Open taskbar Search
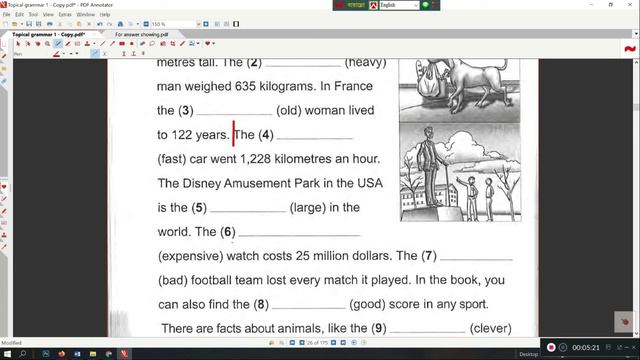 click(x=23, y=354)
